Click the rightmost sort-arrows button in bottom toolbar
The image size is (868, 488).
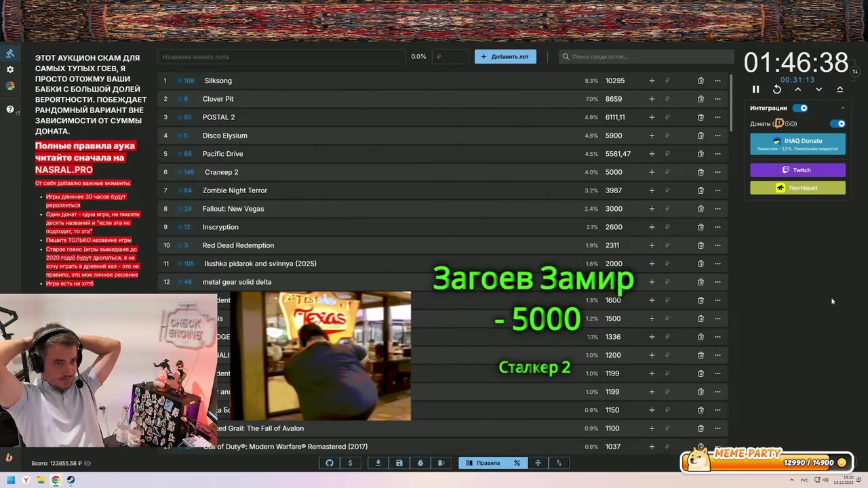(559, 463)
